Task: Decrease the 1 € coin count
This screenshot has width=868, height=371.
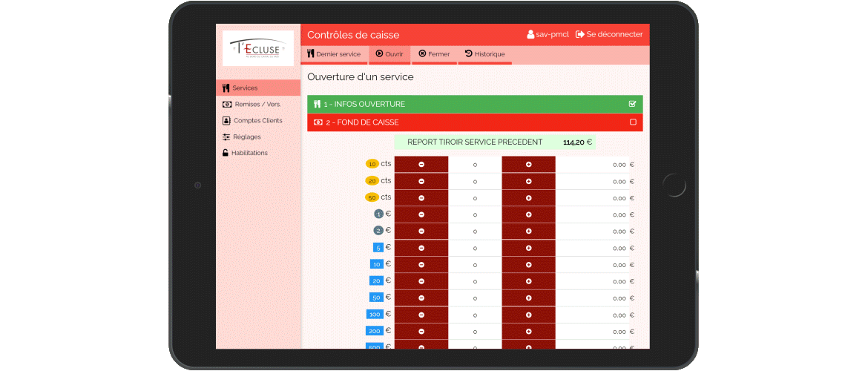Action: coord(421,214)
